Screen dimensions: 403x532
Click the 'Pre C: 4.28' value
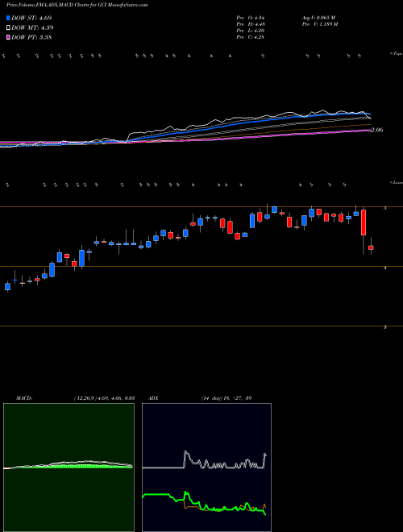pos(251,37)
